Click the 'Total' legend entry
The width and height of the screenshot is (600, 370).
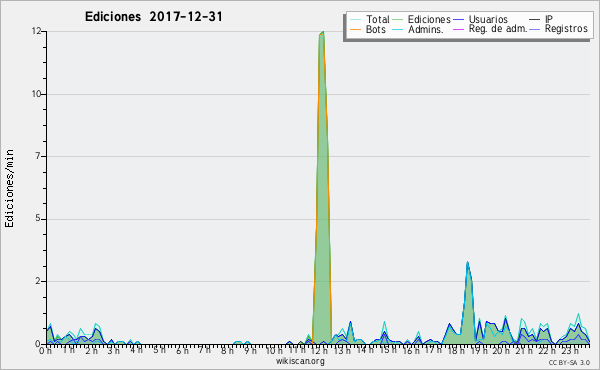(377, 20)
